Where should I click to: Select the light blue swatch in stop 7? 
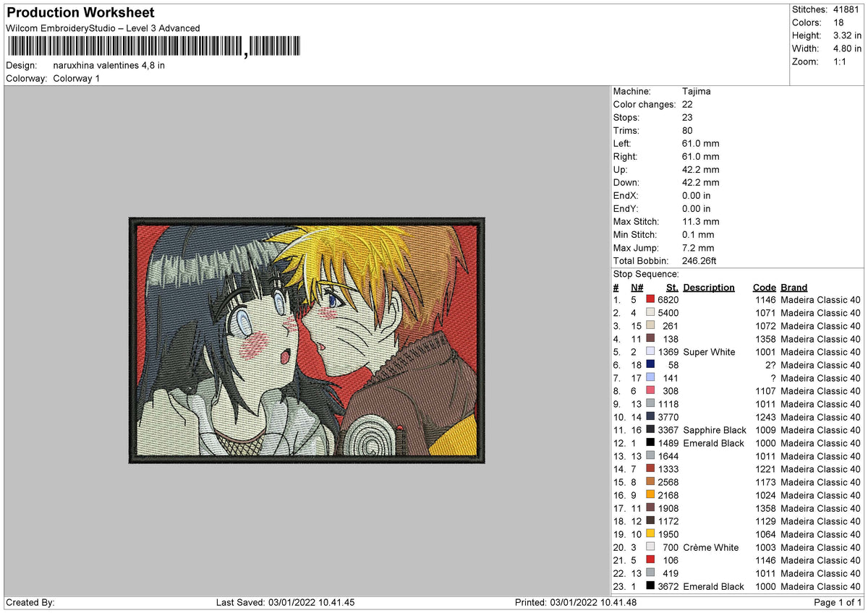click(x=650, y=378)
